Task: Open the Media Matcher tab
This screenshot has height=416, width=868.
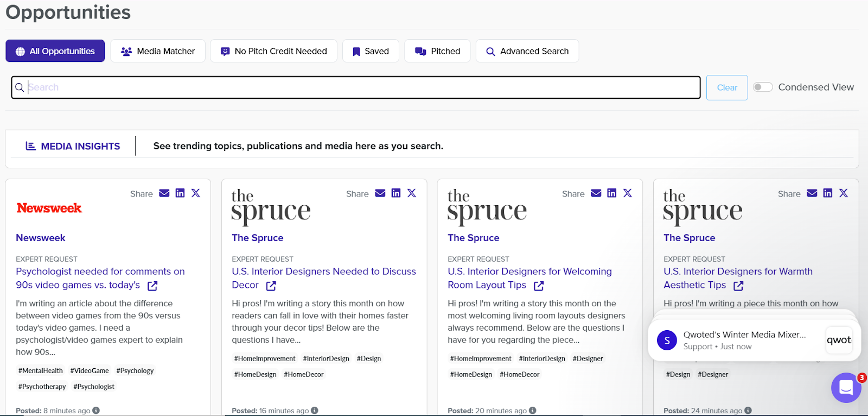Action: pos(158,51)
